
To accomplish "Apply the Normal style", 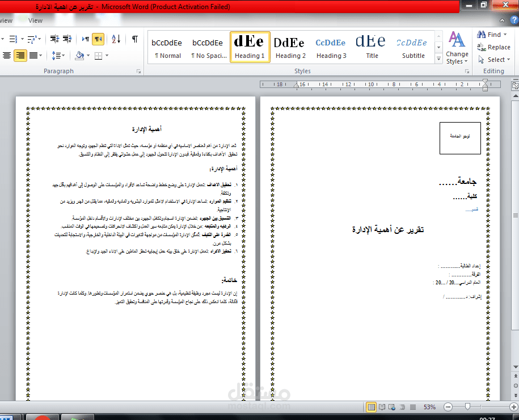I will pos(167,47).
